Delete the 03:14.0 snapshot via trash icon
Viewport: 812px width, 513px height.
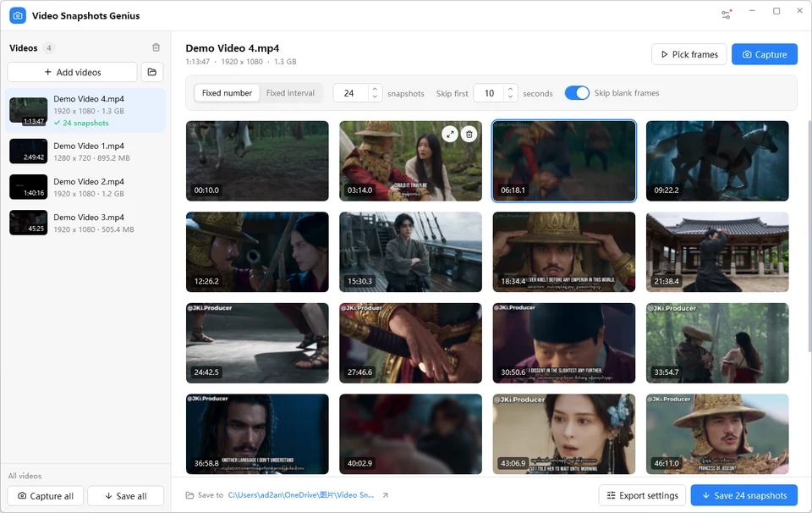[x=469, y=135]
